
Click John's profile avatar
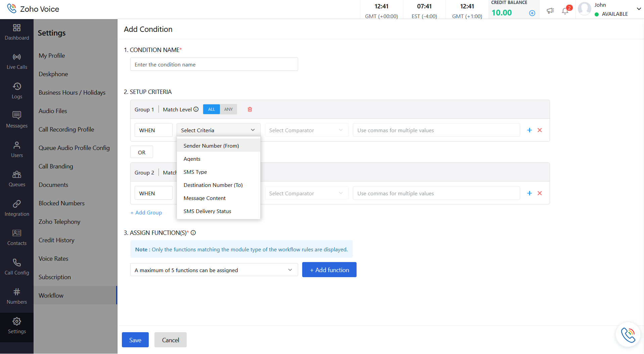tap(585, 9)
